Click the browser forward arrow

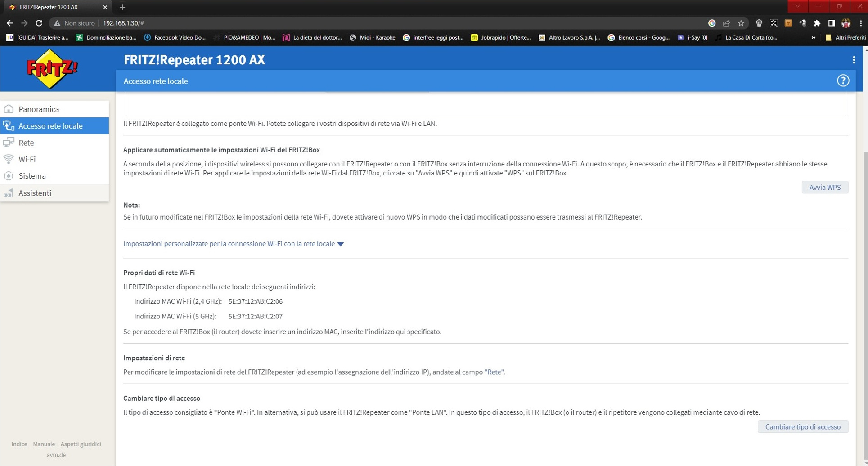[24, 23]
